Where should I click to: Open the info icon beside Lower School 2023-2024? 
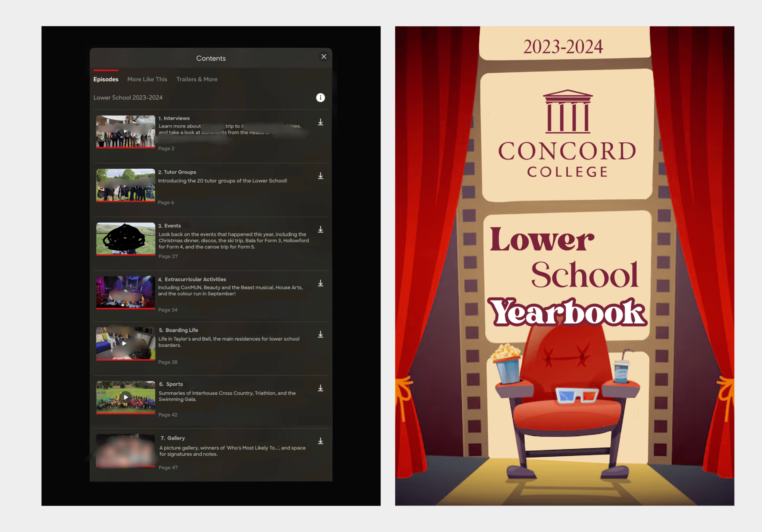[x=320, y=98]
